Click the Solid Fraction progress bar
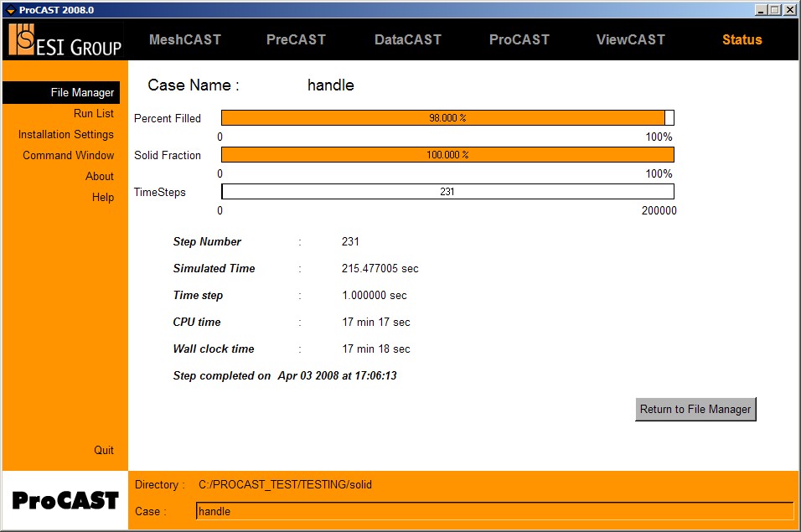The image size is (801, 532). [x=447, y=155]
